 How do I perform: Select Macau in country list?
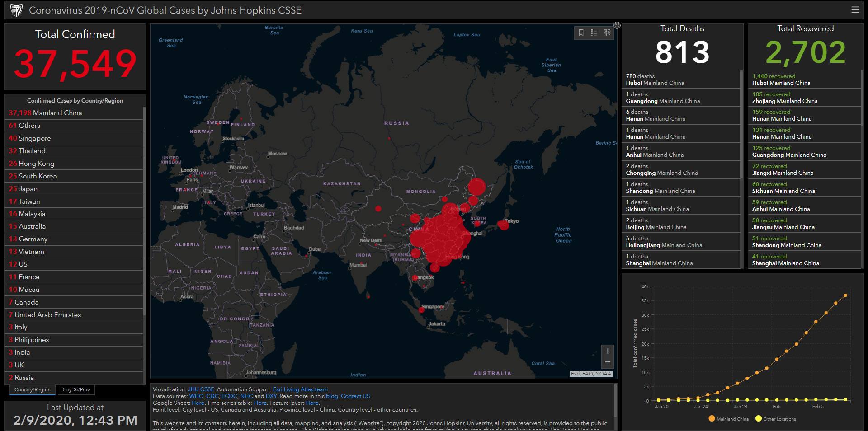[74, 290]
